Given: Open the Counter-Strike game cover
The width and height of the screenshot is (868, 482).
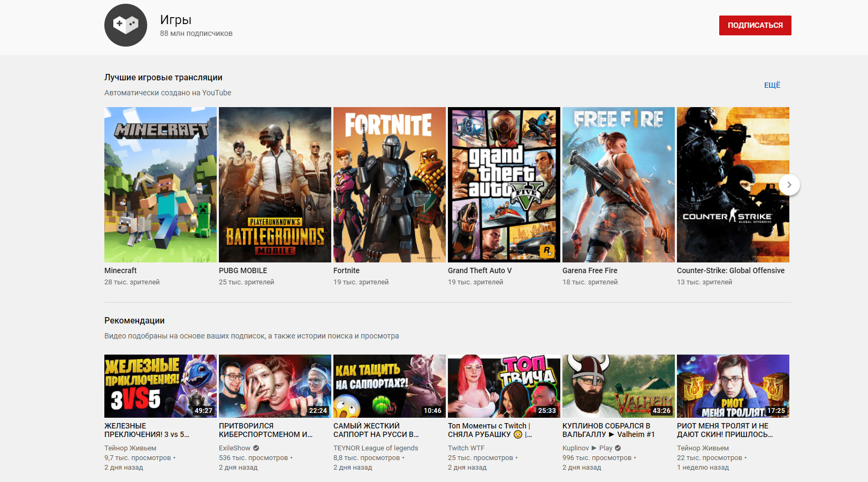Looking at the screenshot, I should point(728,185).
